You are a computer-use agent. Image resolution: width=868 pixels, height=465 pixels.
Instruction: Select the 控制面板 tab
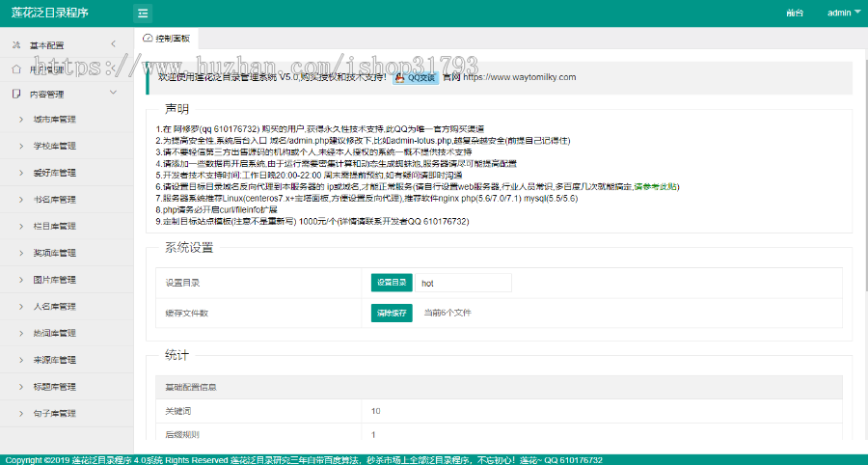[166, 39]
